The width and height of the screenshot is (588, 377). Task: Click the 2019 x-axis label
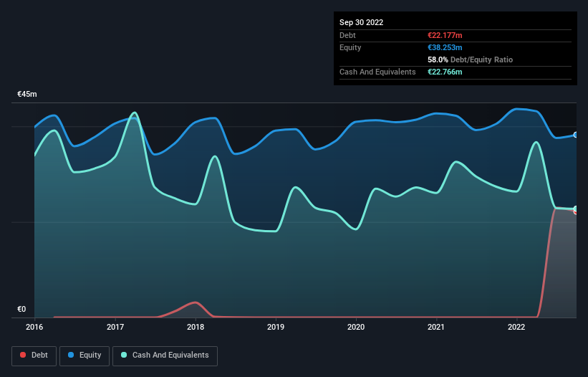(x=276, y=327)
